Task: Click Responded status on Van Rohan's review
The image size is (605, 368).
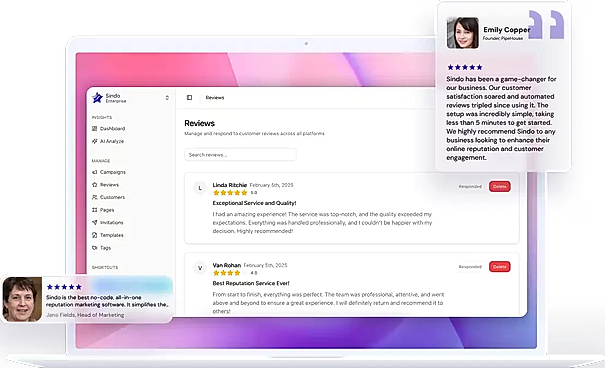Action: coord(470,267)
